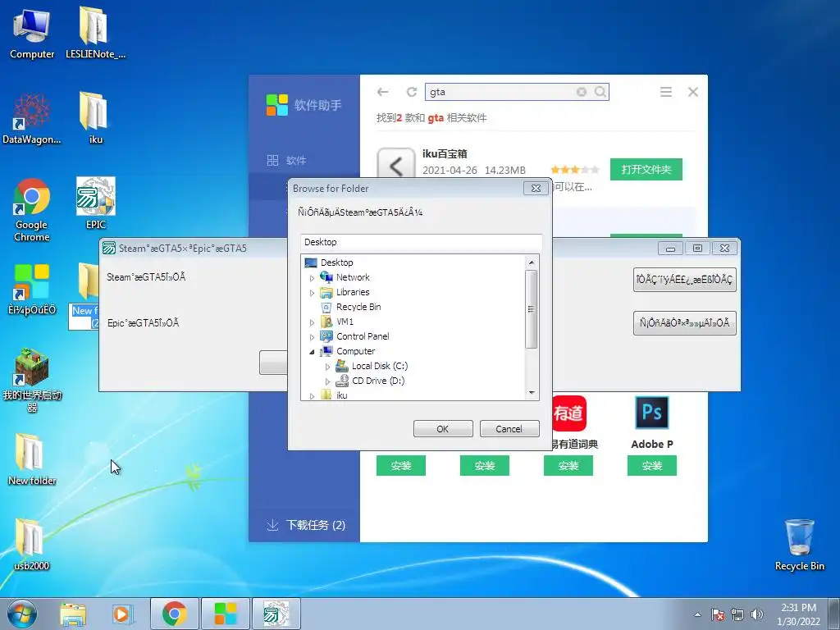Open the colorful four-square software assistant desktop shortcut
This screenshot has width=840, height=630.
point(32,290)
